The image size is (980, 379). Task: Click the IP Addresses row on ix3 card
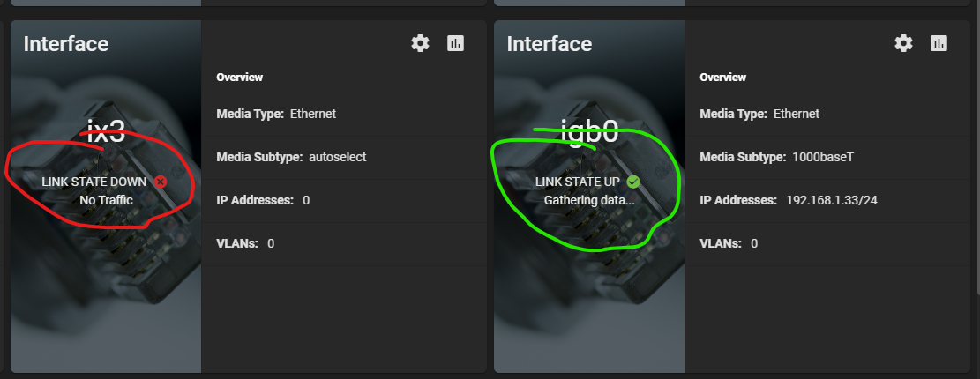tap(344, 200)
